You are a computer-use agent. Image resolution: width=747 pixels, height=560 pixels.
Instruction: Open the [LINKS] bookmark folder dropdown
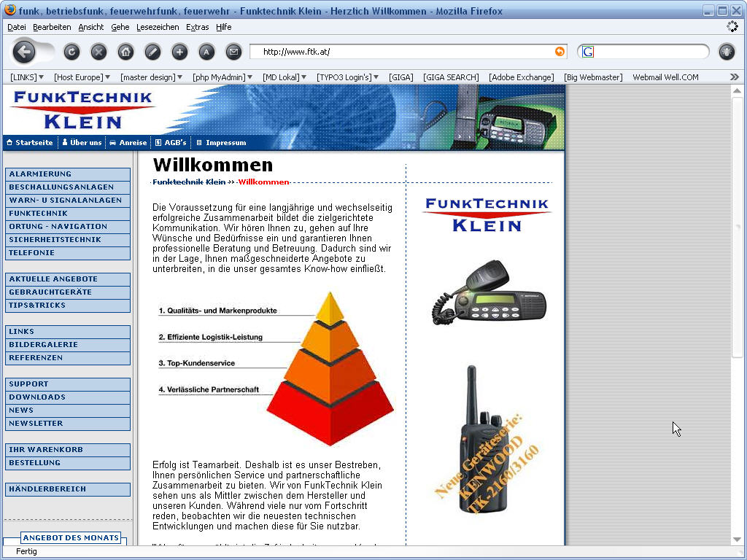click(27, 77)
